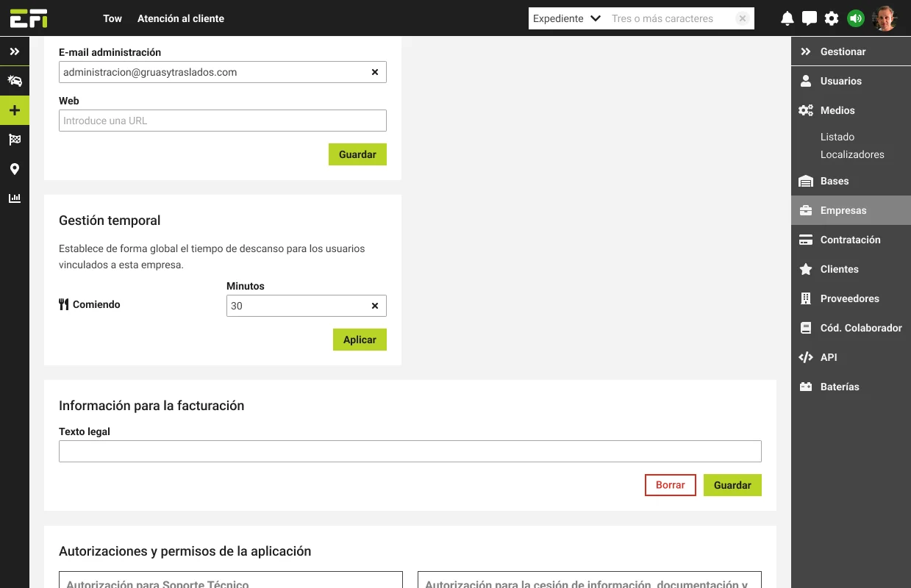The width and height of the screenshot is (911, 588).
Task: Open the Tow menu
Action: pyautogui.click(x=112, y=18)
